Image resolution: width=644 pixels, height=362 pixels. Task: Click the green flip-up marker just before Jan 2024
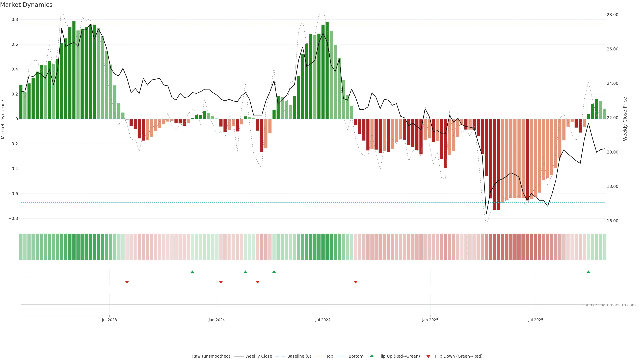coord(192,272)
